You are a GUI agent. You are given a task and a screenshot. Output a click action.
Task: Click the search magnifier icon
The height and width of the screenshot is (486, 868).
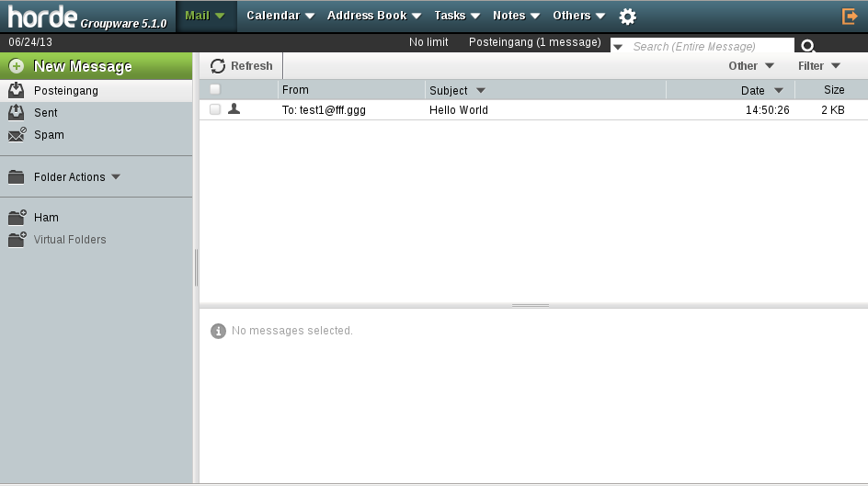[807, 46]
